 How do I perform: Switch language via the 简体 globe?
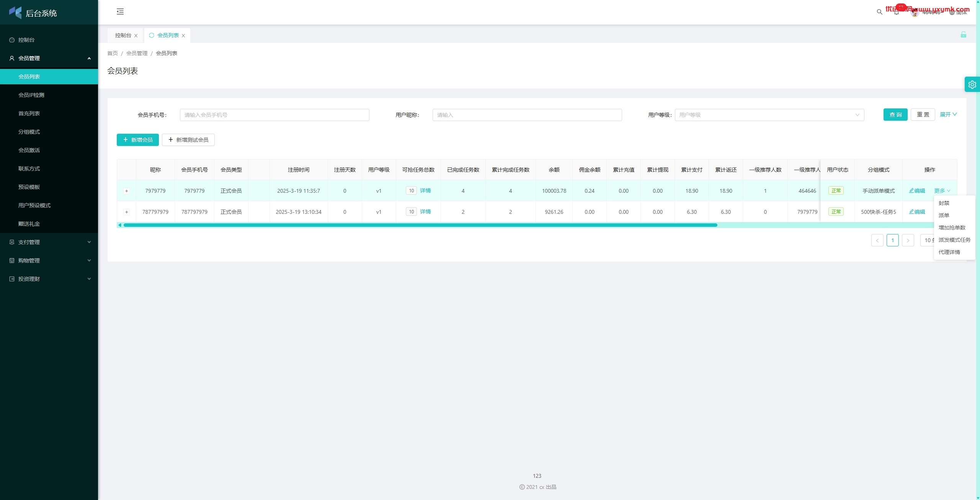(x=958, y=12)
